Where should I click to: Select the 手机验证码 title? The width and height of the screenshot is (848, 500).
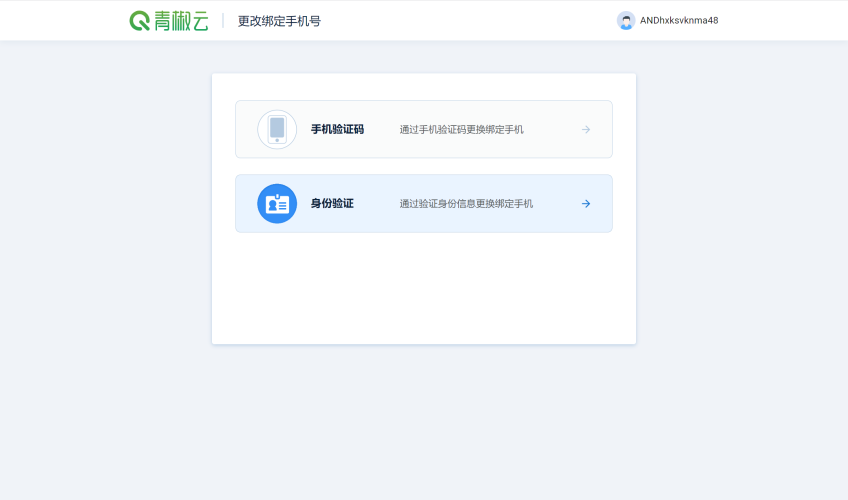[337, 129]
